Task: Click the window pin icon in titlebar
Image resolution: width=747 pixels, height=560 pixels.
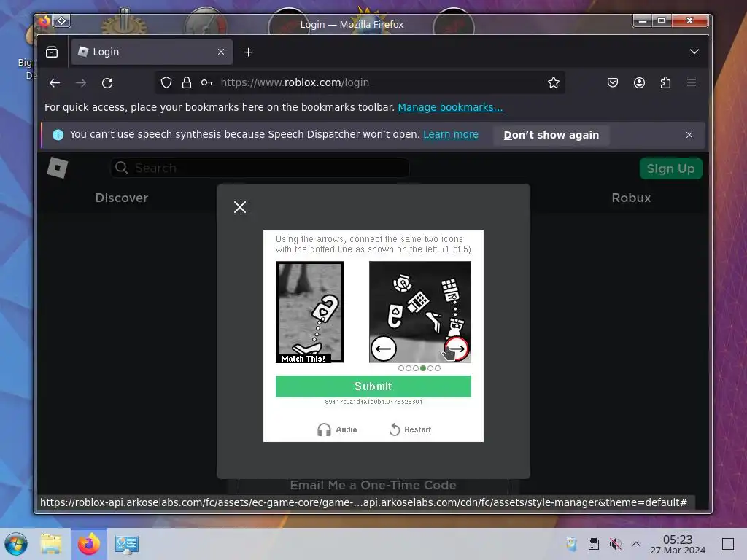Action: tap(62, 21)
